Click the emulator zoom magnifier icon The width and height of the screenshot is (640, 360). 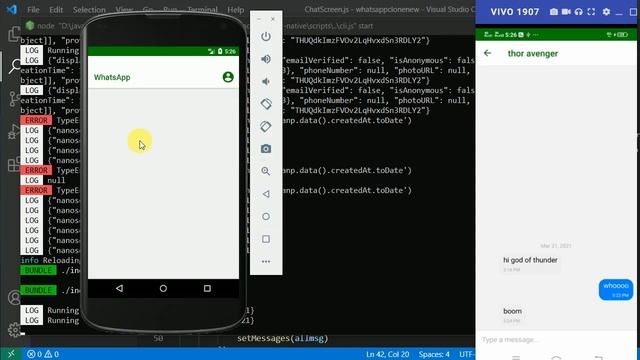point(266,171)
